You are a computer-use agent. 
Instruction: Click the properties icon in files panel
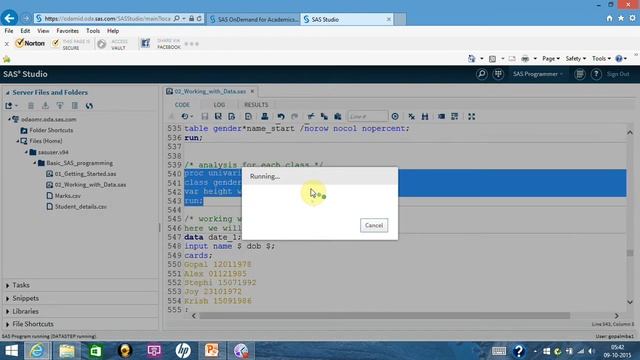(75, 106)
